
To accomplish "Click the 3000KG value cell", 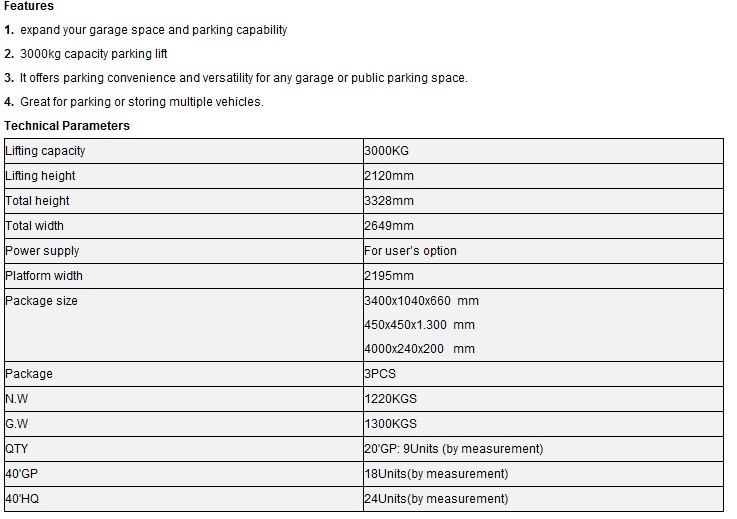I will point(387,151).
